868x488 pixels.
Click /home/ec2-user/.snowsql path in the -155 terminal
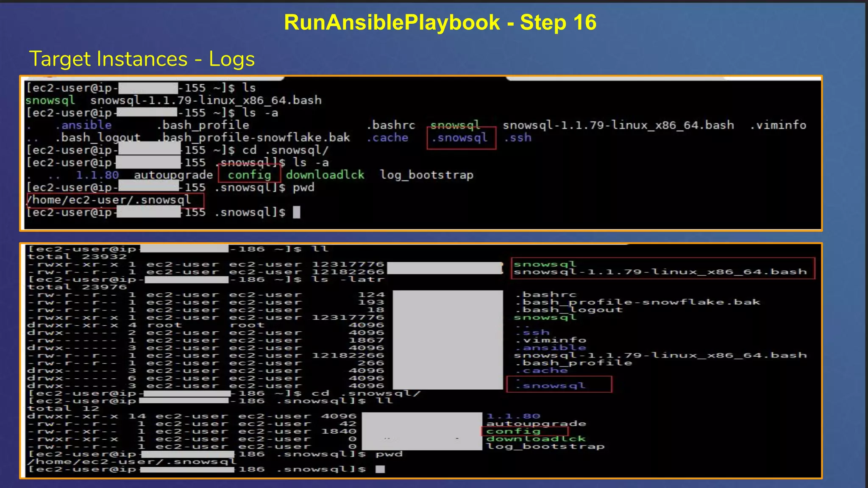click(109, 200)
